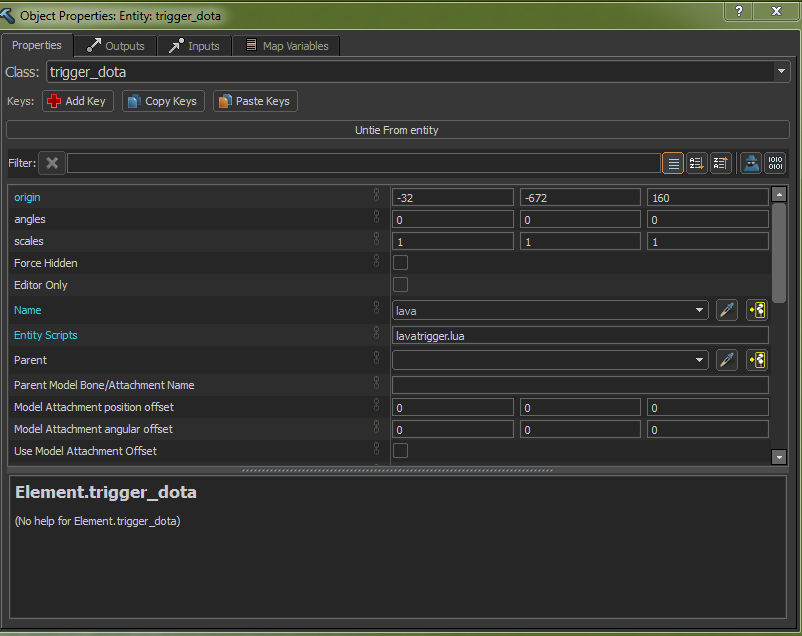Enable the Force Hidden checkbox
The image size is (802, 636).
(400, 263)
